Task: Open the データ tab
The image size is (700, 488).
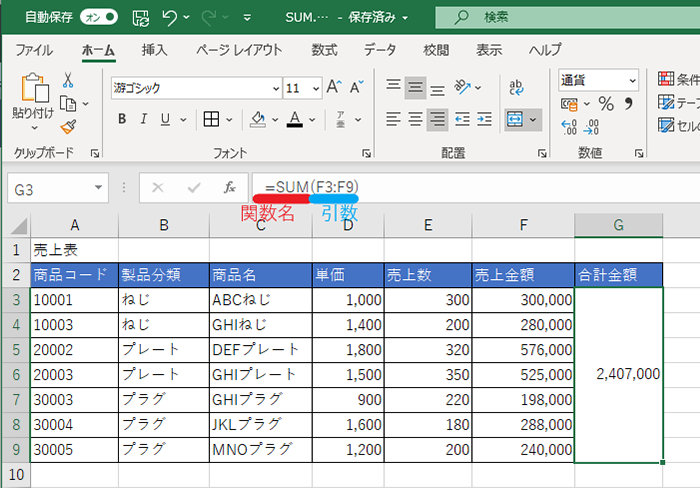Action: pos(380,50)
